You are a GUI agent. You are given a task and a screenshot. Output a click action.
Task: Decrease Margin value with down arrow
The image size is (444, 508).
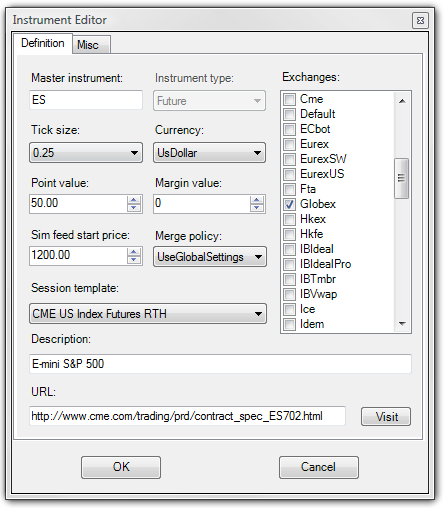point(256,207)
